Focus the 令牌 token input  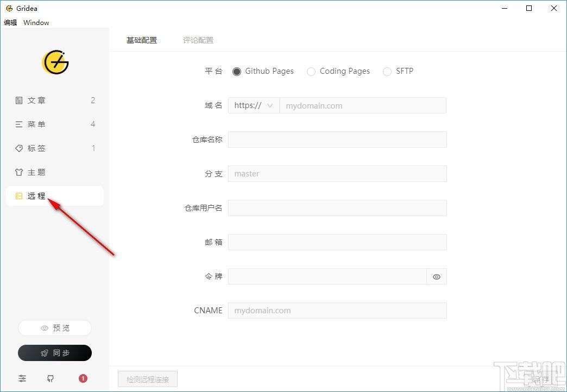coord(327,277)
